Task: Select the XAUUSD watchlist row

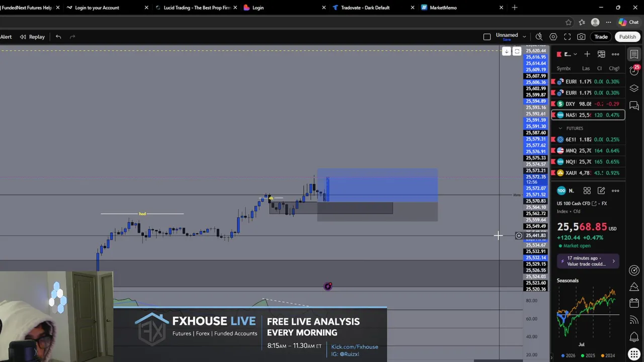Action: tap(588, 172)
